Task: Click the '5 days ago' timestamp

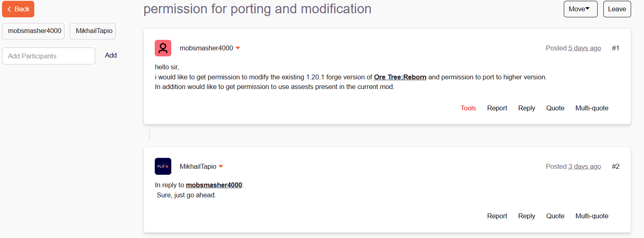Action: 584,48
